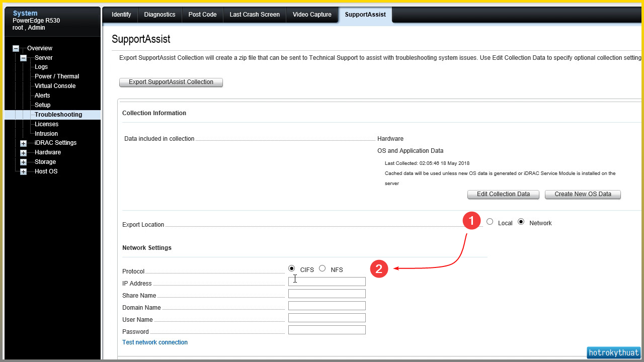Open the Identify tab

(x=121, y=15)
